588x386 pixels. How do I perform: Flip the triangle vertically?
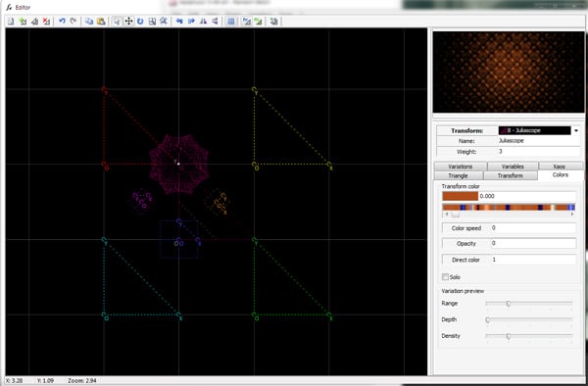click(215, 22)
